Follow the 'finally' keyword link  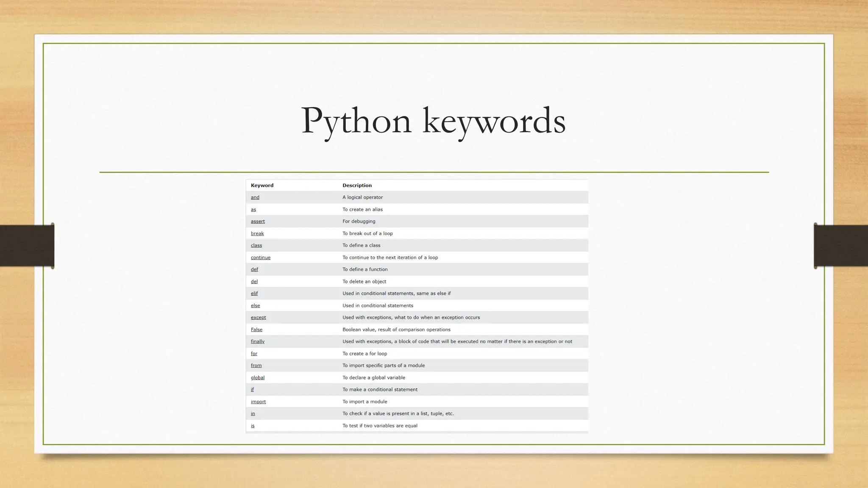click(x=257, y=341)
